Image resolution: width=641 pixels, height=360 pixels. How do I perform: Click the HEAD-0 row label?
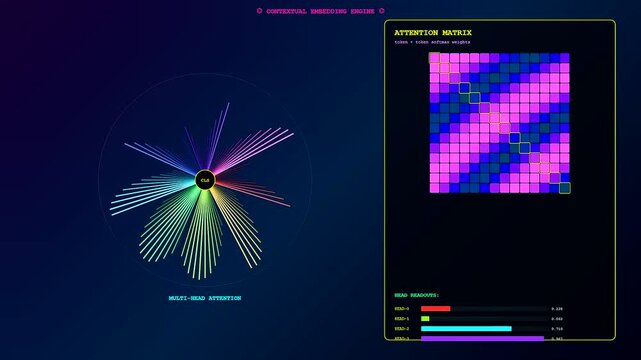pyautogui.click(x=402, y=309)
